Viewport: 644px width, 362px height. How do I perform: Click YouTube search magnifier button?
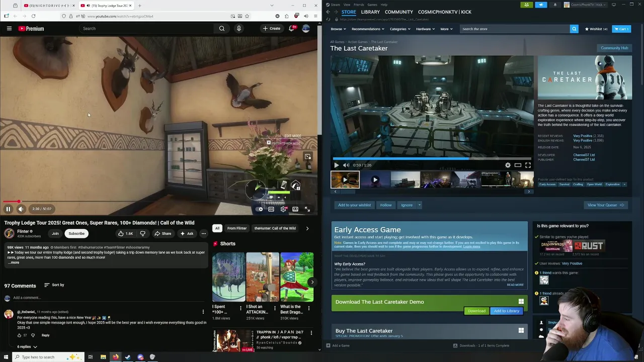tap(222, 29)
